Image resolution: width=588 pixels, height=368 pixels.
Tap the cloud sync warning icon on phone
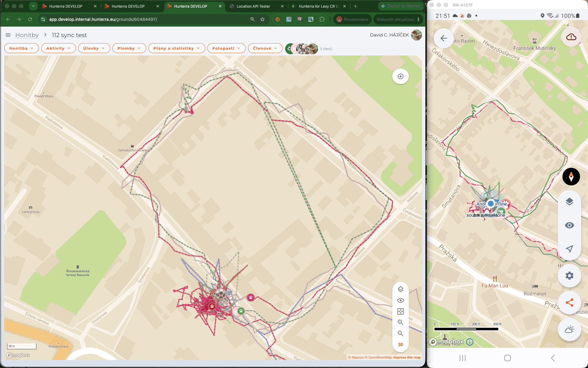(571, 37)
